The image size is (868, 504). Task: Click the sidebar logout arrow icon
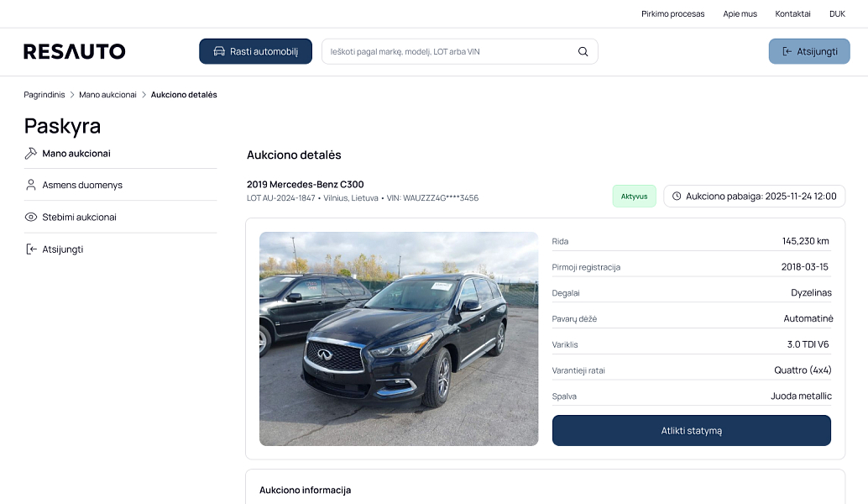pos(31,249)
